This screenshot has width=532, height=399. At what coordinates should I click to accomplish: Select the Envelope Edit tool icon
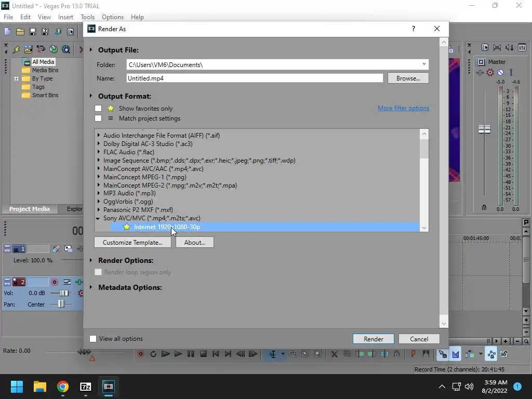click(x=293, y=354)
